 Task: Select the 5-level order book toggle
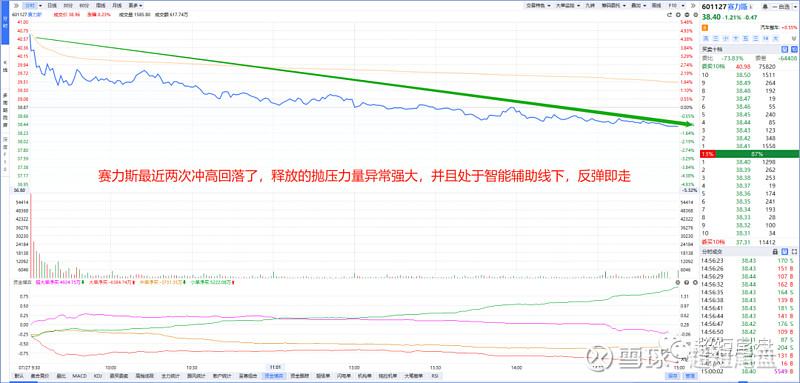785,49
